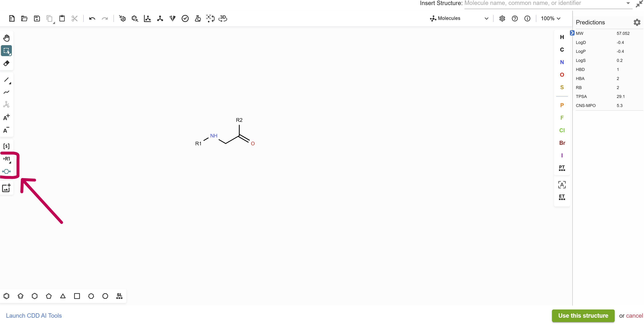Select the Chlorine atom Cl
644x325 pixels.
click(562, 130)
